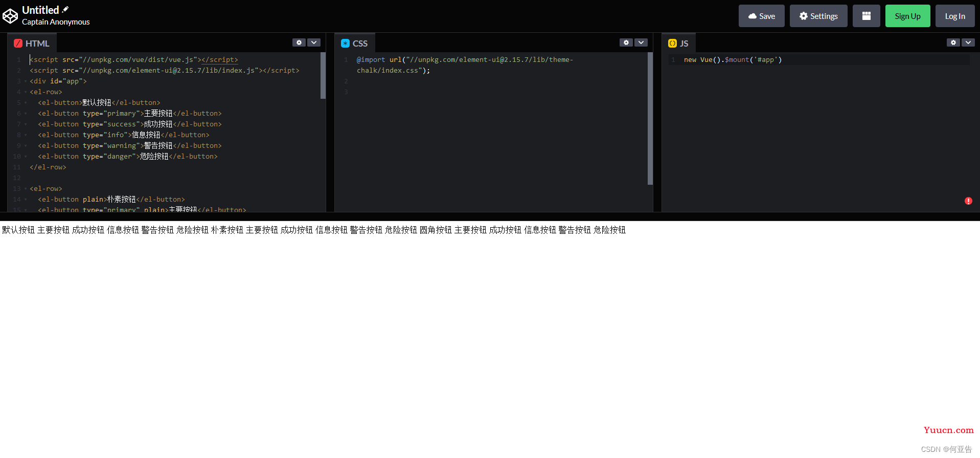
Task: Click the Sign Up button
Action: click(907, 16)
